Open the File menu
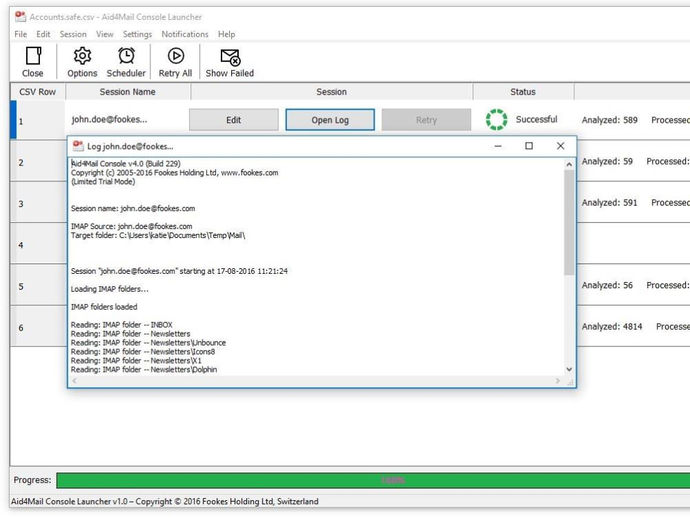Viewport: 690px width, 518px height. 21,34
